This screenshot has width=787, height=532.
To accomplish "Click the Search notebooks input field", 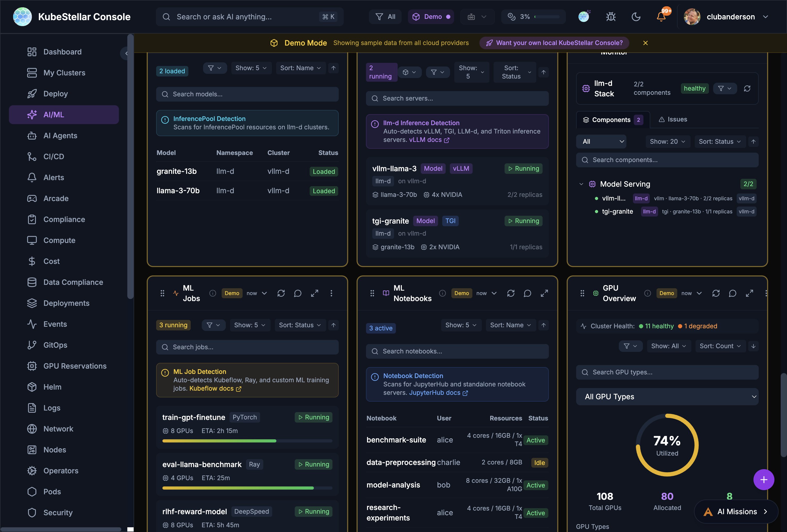I will pyautogui.click(x=457, y=351).
